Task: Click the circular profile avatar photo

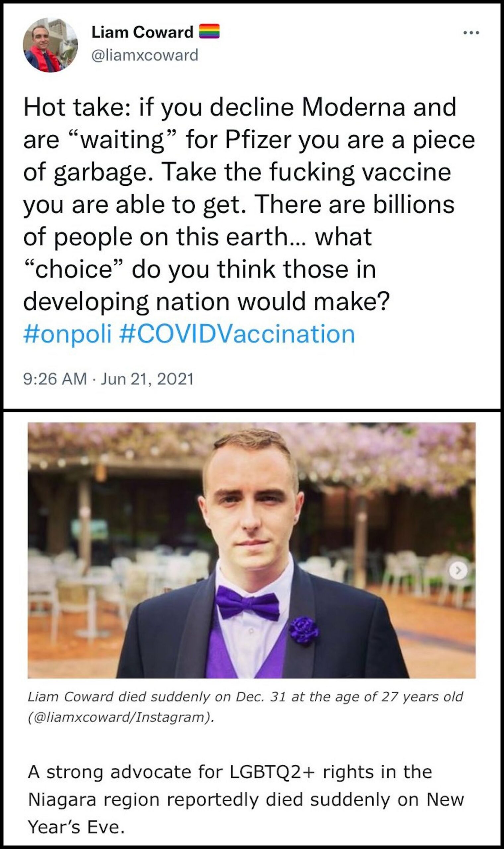Action: click(50, 45)
